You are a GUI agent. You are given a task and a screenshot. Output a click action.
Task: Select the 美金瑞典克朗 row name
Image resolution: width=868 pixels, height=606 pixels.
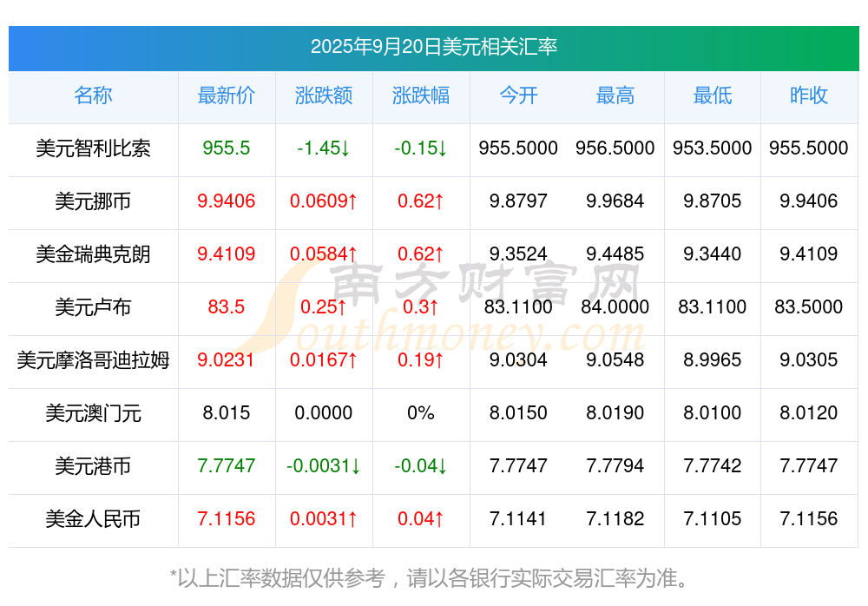coord(93,254)
